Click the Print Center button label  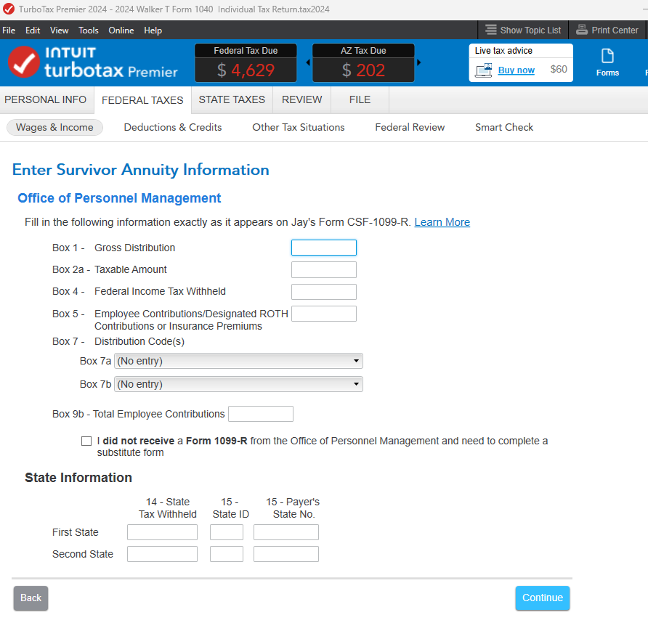coord(615,30)
